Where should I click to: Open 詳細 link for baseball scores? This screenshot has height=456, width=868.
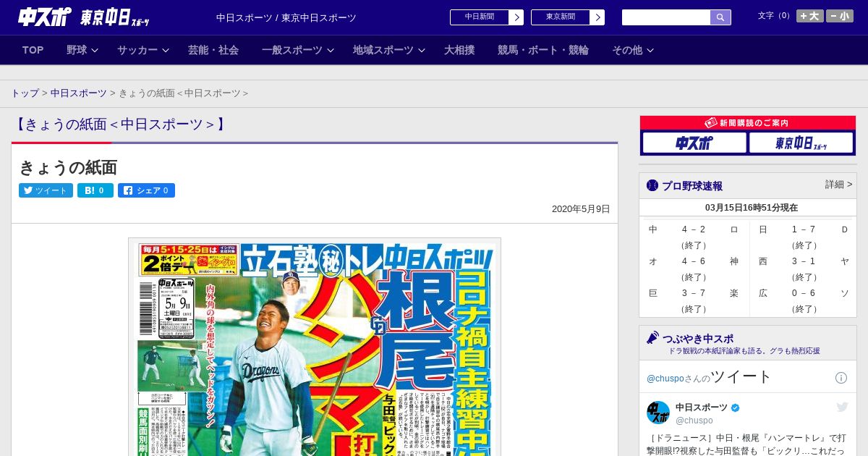[x=838, y=185]
